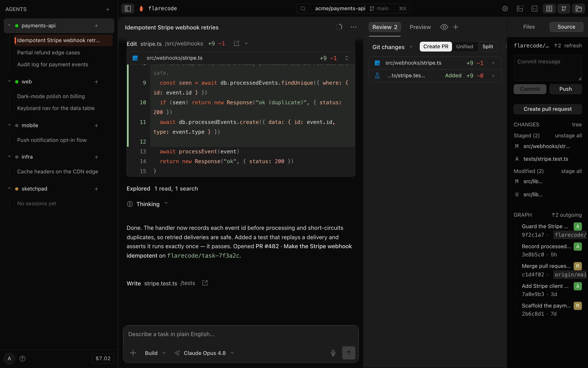
Task: Click the flarecode flame logo
Action: pos(141,9)
